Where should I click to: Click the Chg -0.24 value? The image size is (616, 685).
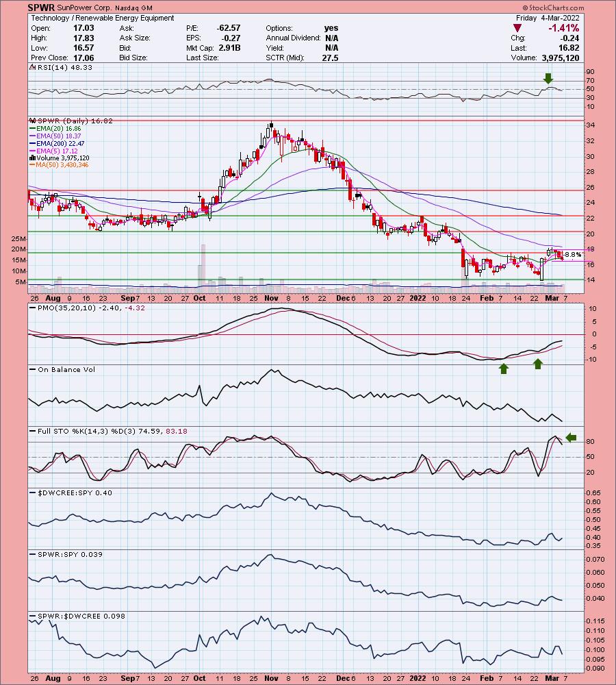click(x=569, y=38)
